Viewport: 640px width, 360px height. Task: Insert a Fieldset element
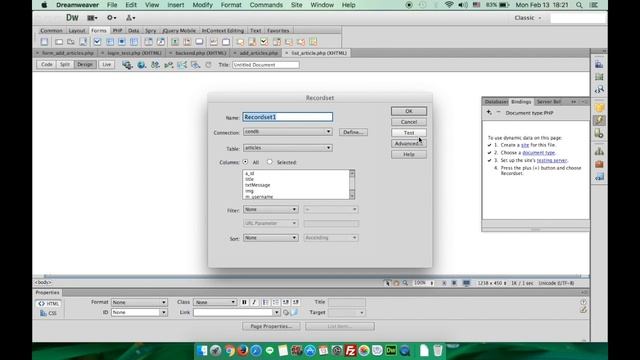(226, 42)
